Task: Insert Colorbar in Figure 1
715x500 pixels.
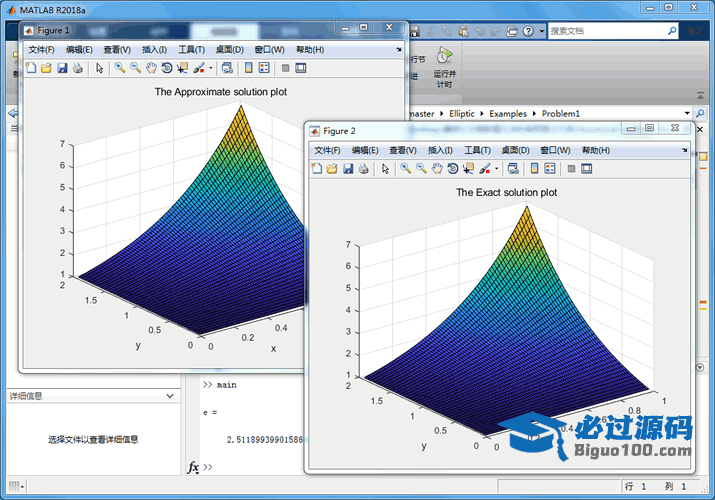Action: click(x=249, y=68)
